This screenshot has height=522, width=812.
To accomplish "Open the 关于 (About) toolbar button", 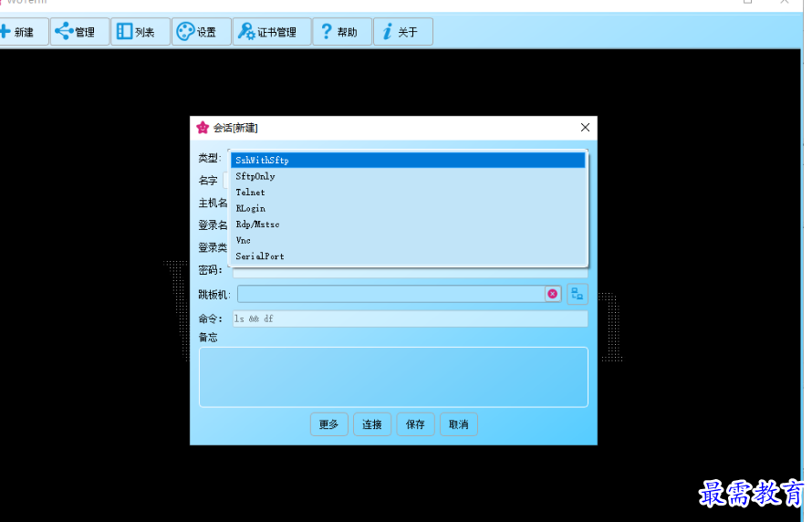I will pyautogui.click(x=403, y=32).
